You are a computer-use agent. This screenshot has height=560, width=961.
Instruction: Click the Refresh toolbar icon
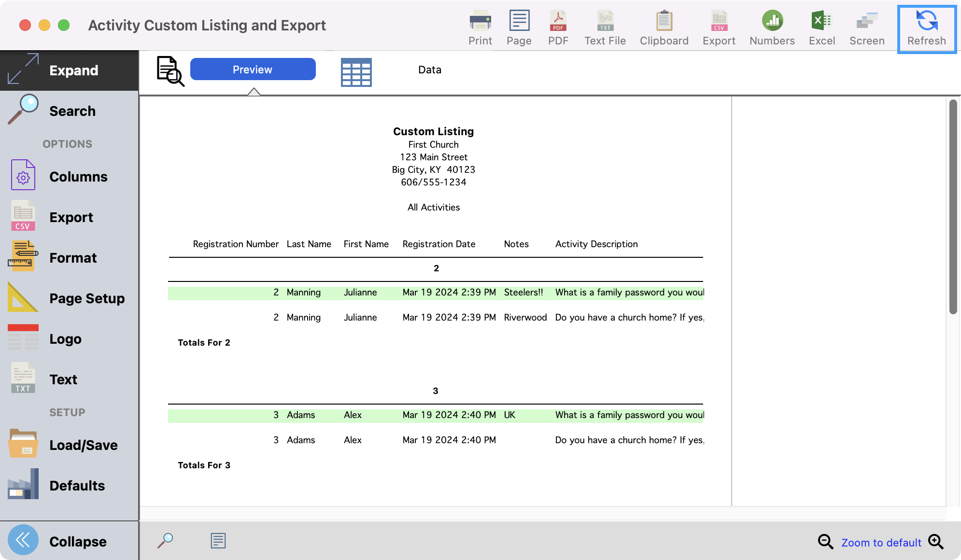click(x=926, y=28)
